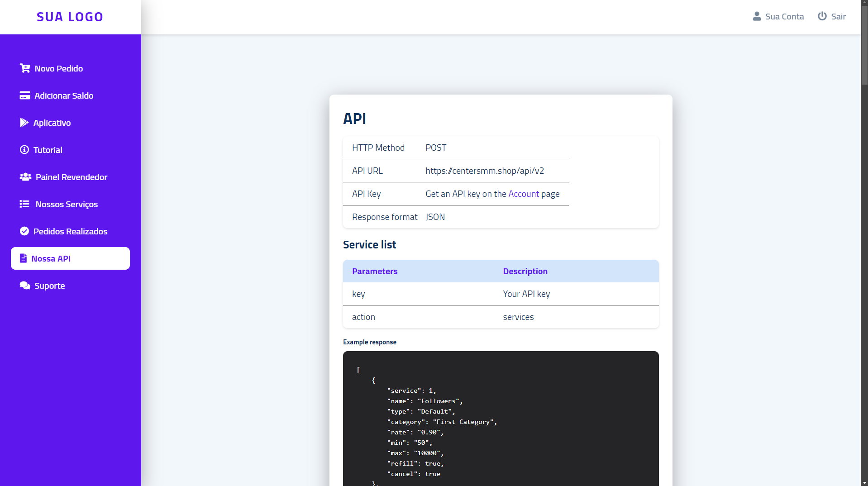The image size is (868, 486).
Task: Click the chat bubbles icon beside Suporte
Action: pos(24,285)
